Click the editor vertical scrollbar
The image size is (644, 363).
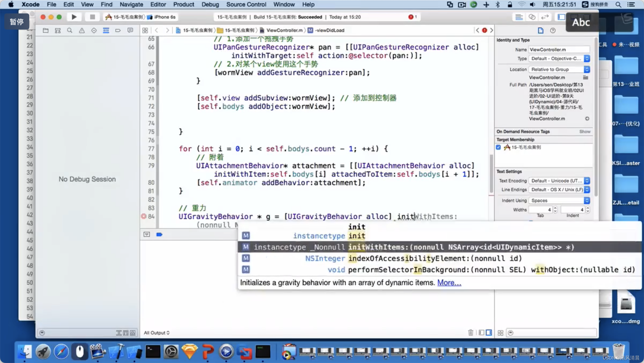click(491, 174)
